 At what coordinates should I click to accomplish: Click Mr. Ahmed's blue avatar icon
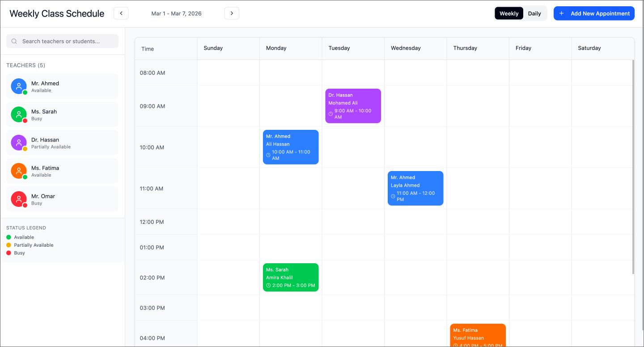18,86
